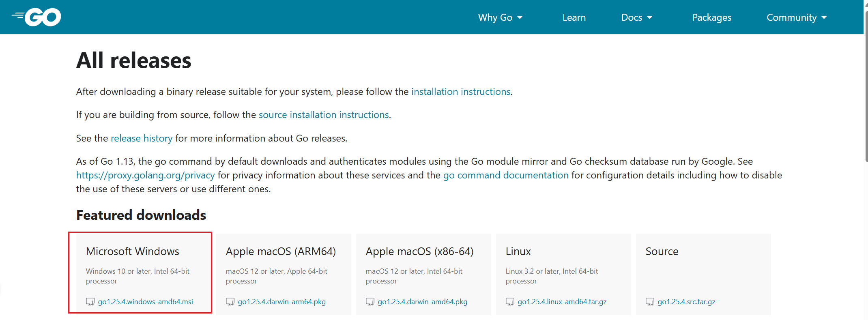Download go1.25.4.linux-amd64.tar.gz
The width and height of the screenshot is (868, 320).
click(562, 302)
